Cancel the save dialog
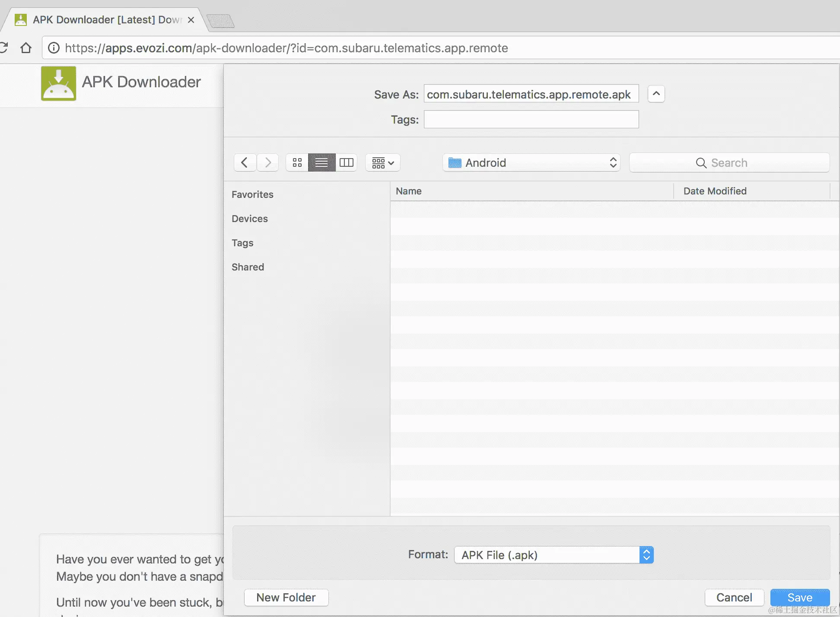The height and width of the screenshot is (617, 840). (734, 597)
